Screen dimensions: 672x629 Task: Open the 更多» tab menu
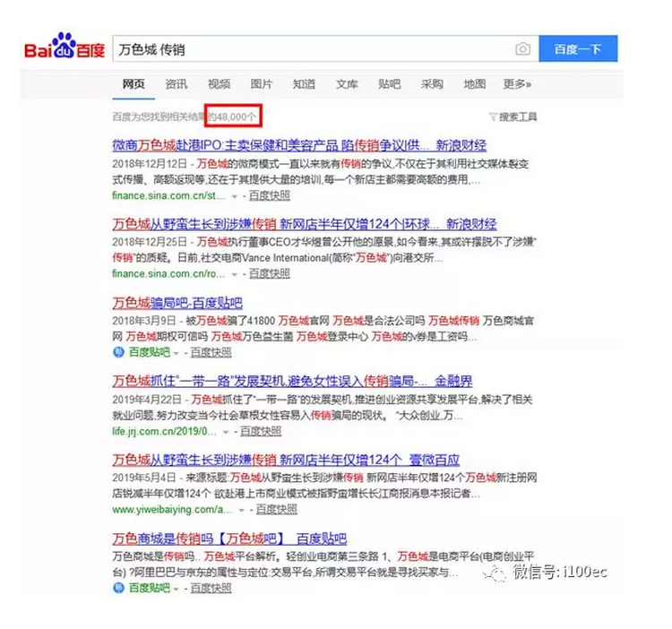[517, 84]
